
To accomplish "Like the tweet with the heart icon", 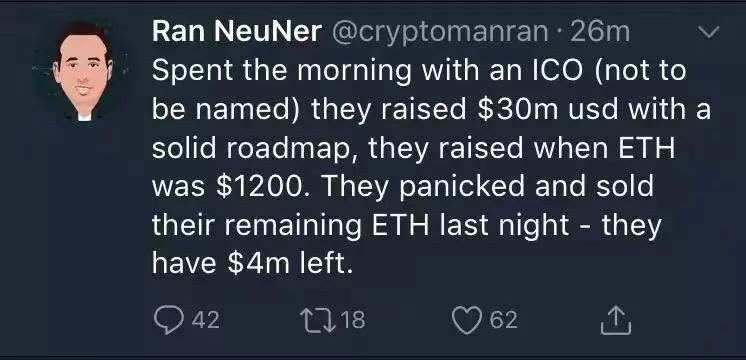I will 467,320.
